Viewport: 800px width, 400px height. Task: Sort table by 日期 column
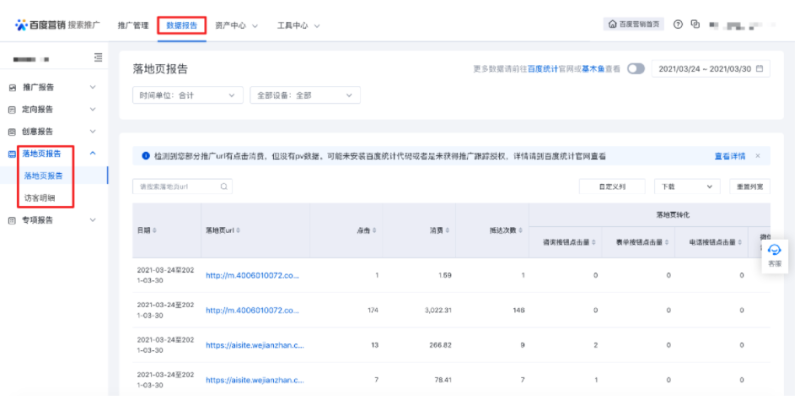pyautogui.click(x=155, y=231)
